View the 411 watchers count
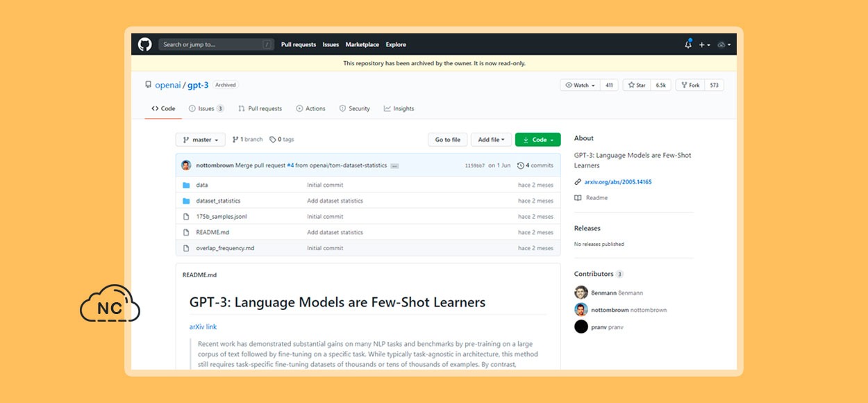 pyautogui.click(x=609, y=85)
